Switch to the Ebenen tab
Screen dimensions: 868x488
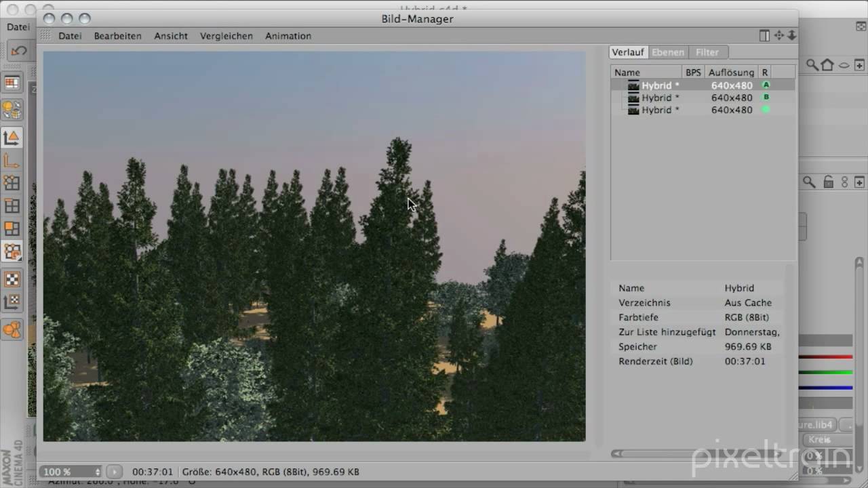(668, 52)
